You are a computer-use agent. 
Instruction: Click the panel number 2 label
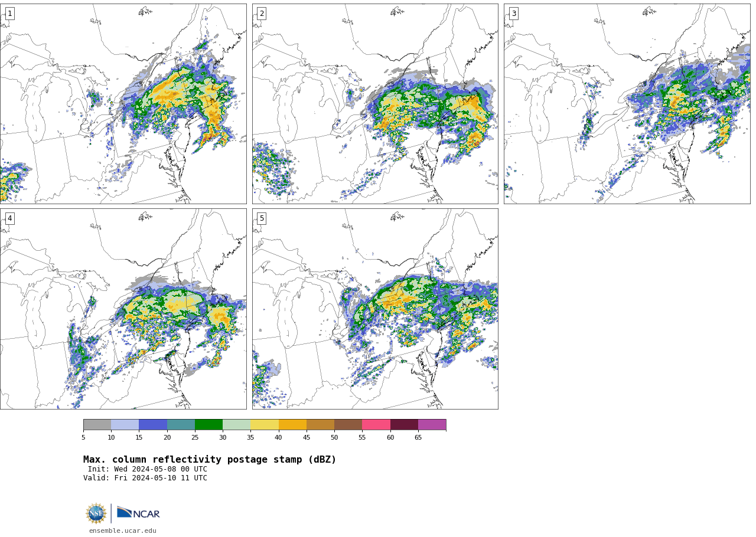[x=262, y=14]
